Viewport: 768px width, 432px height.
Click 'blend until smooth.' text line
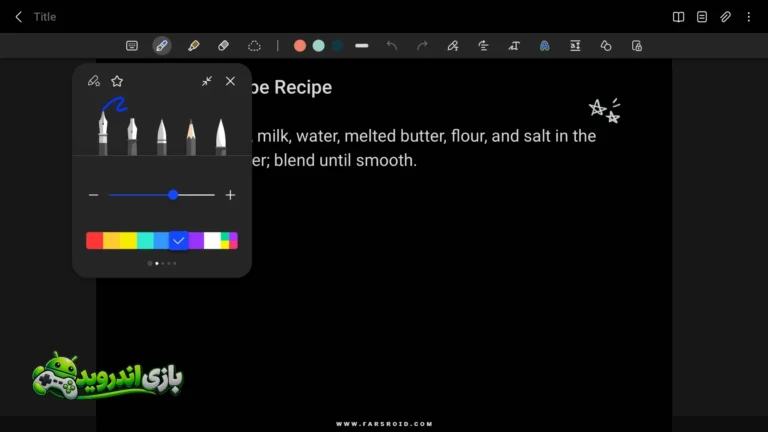[x=345, y=160]
